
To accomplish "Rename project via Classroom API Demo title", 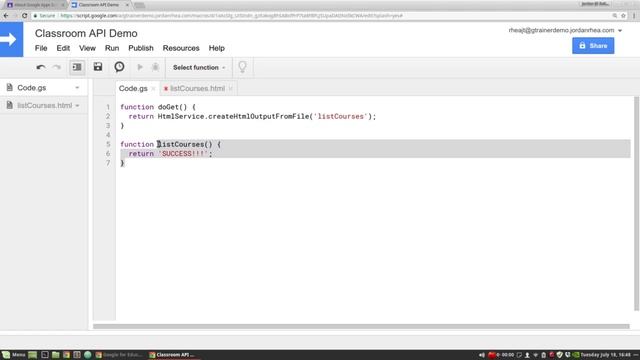I will click(86, 33).
